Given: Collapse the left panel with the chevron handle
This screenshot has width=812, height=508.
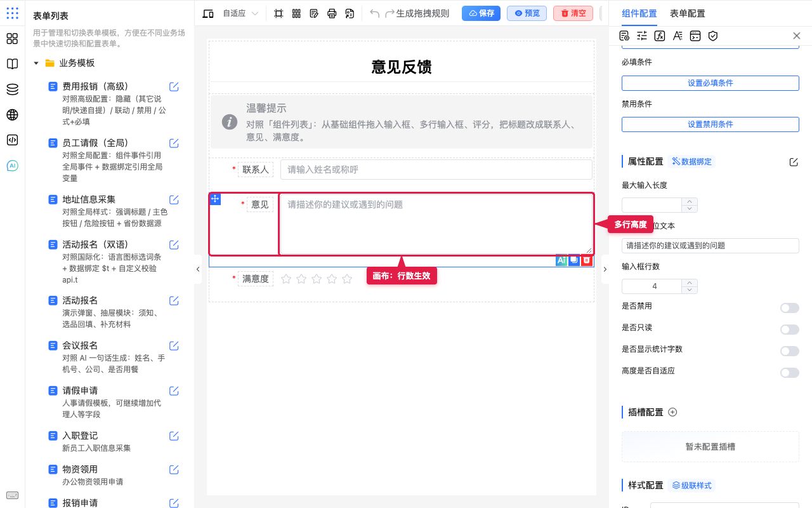Looking at the screenshot, I should (x=198, y=269).
